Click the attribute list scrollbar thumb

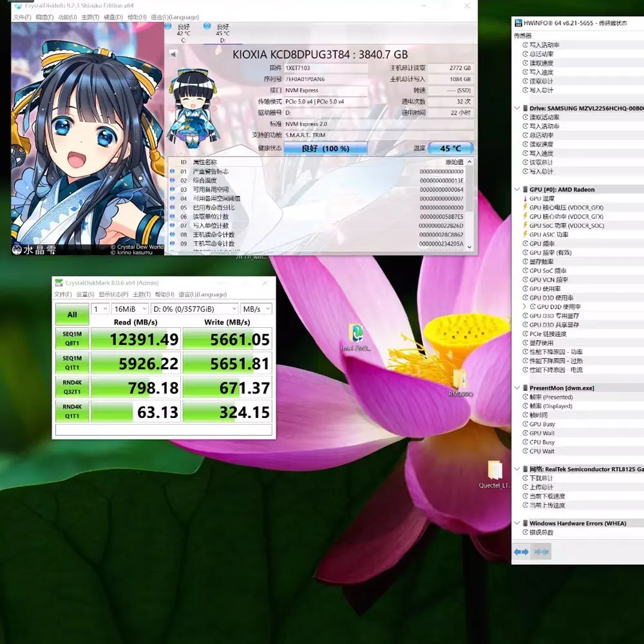469,190
